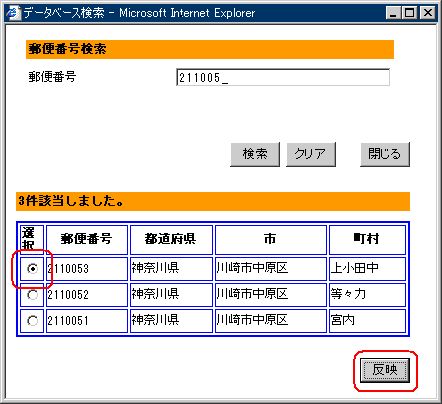Click the 市 column header
Screen dimensions: 442x404
[271, 239]
